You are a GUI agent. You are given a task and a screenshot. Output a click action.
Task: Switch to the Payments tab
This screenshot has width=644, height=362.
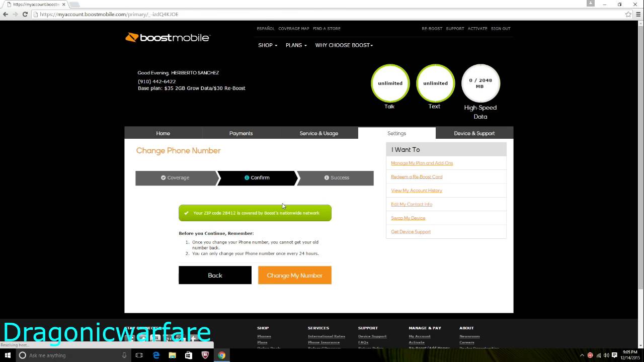pyautogui.click(x=241, y=133)
